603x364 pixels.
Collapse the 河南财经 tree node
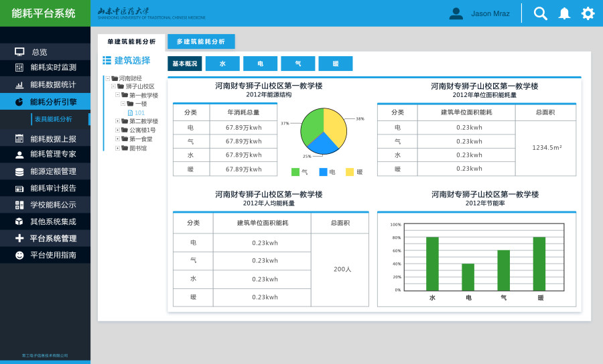tap(108, 78)
